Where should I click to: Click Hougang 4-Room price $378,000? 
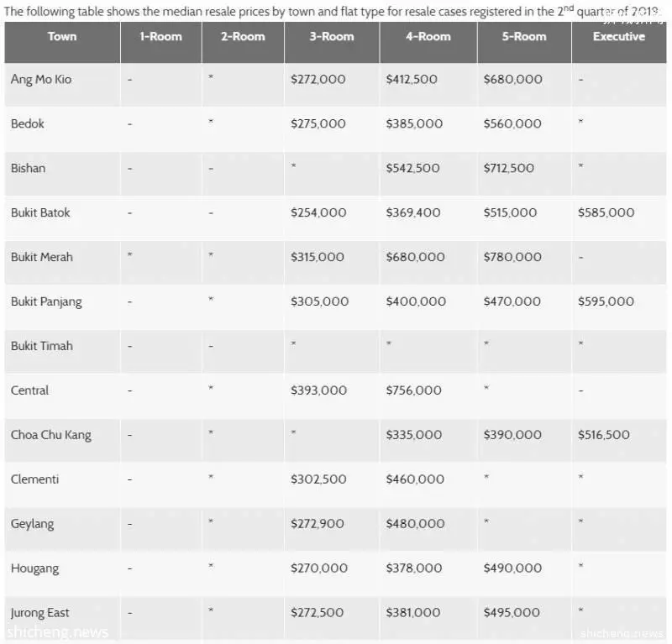[415, 568]
